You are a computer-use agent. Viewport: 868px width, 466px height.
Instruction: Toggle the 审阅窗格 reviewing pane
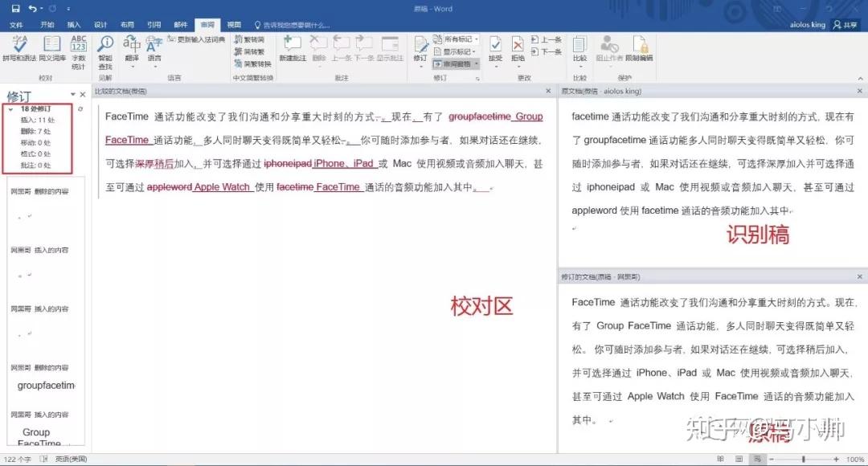tap(452, 63)
